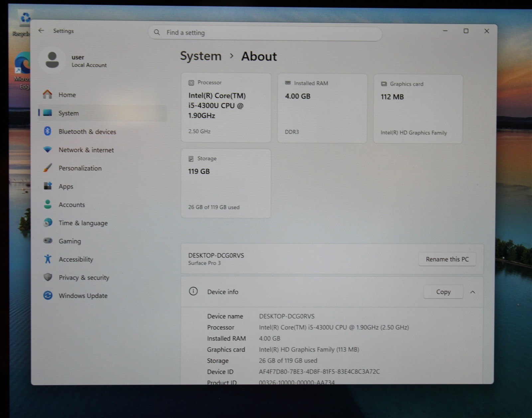Screen dimensions: 532x418
Task: Click the Windows Update sync icon
Action: 48,295
